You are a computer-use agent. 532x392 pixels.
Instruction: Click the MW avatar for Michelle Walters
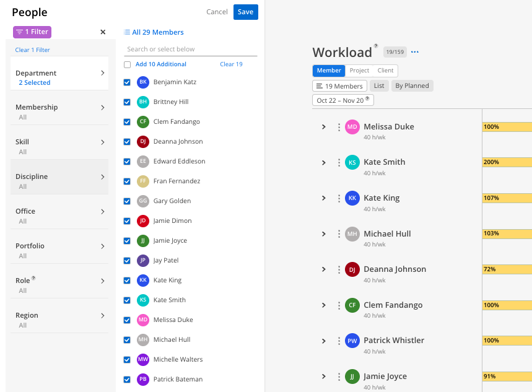coord(143,359)
